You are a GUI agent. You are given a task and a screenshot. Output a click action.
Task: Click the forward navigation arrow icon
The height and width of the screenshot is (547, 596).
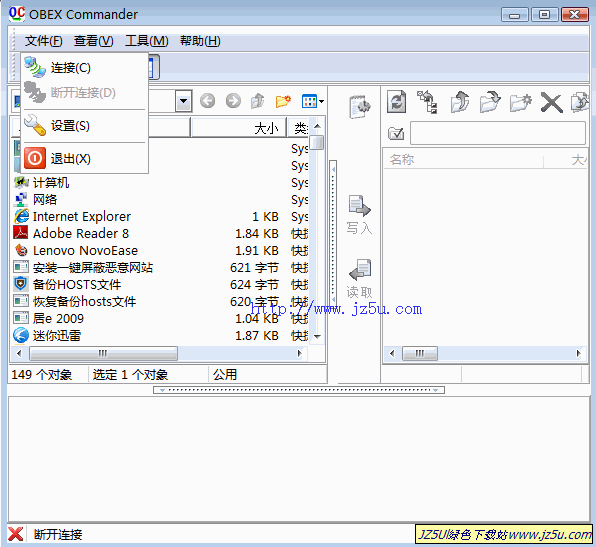click(233, 101)
